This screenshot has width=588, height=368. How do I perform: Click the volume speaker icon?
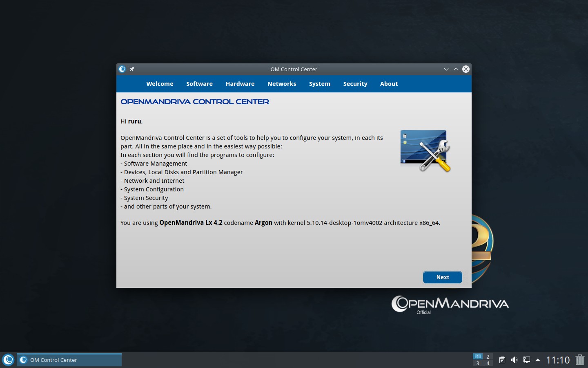(514, 360)
